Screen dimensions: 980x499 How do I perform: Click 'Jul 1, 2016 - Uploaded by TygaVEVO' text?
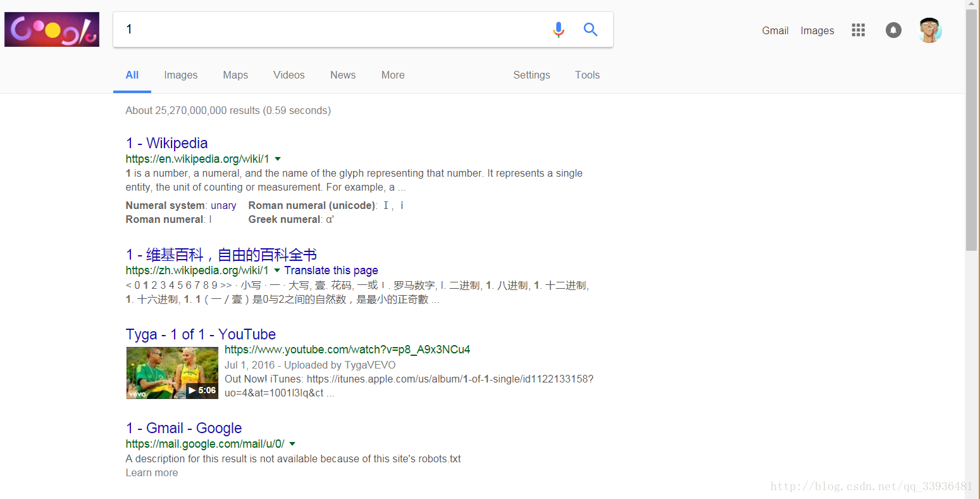pyautogui.click(x=310, y=365)
